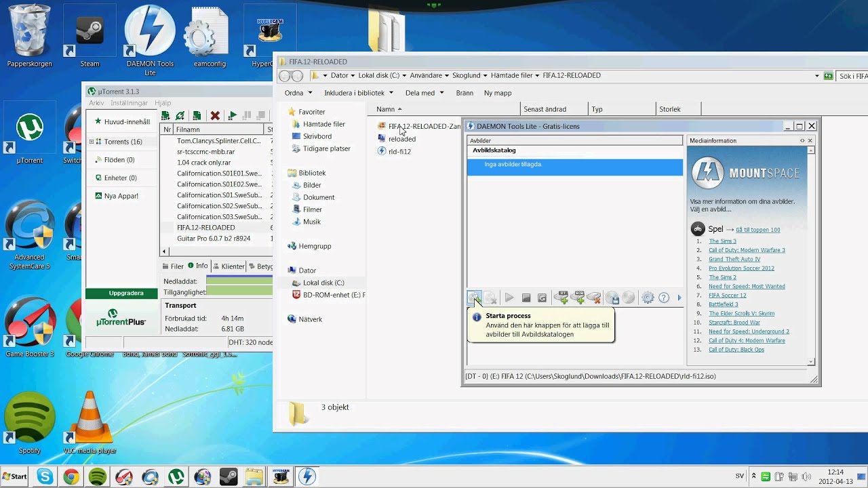
Task: Add a DT virtual drive
Action: coord(561,298)
